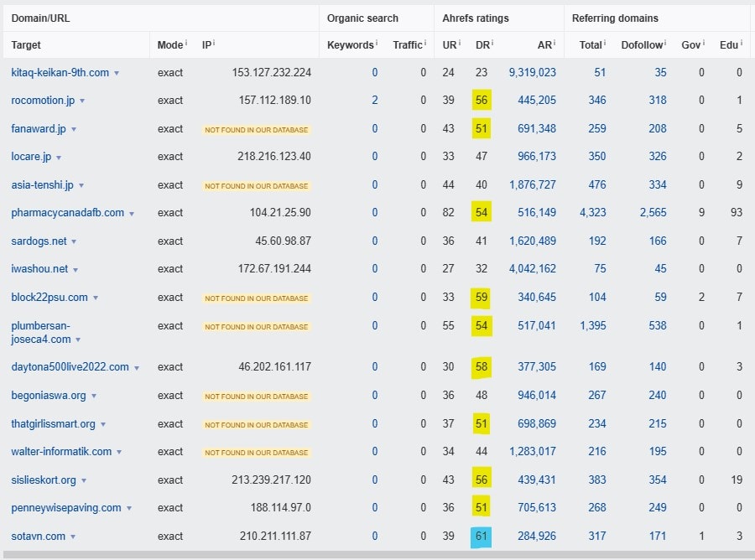Expand the sisleskort.org dropdown arrow
This screenshot has width=755, height=560.
click(x=84, y=481)
